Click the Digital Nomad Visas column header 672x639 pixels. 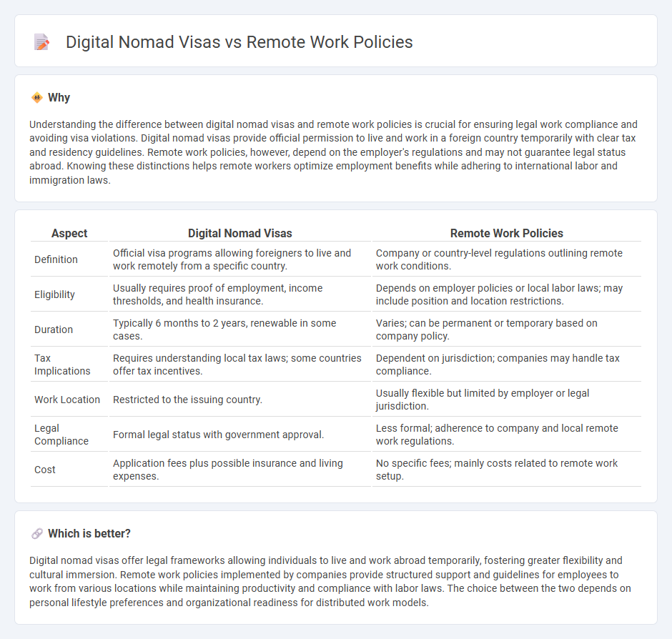point(240,233)
